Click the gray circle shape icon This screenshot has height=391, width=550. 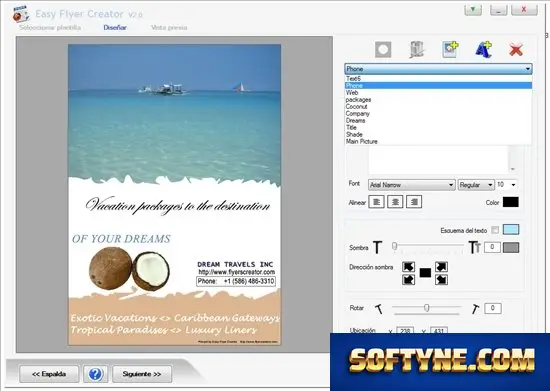pos(383,49)
